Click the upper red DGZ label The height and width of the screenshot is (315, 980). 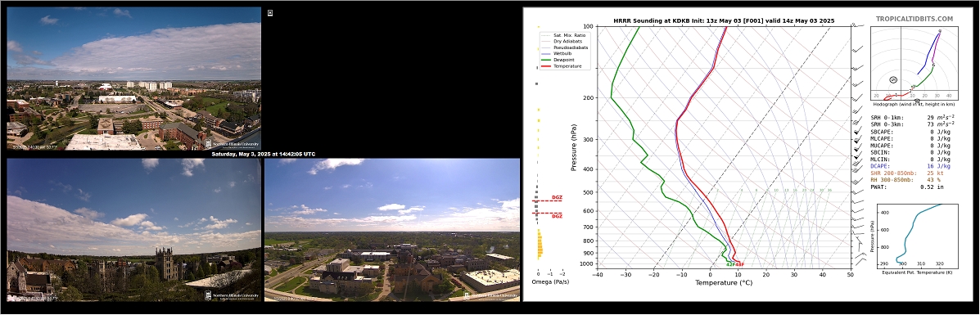tap(557, 197)
